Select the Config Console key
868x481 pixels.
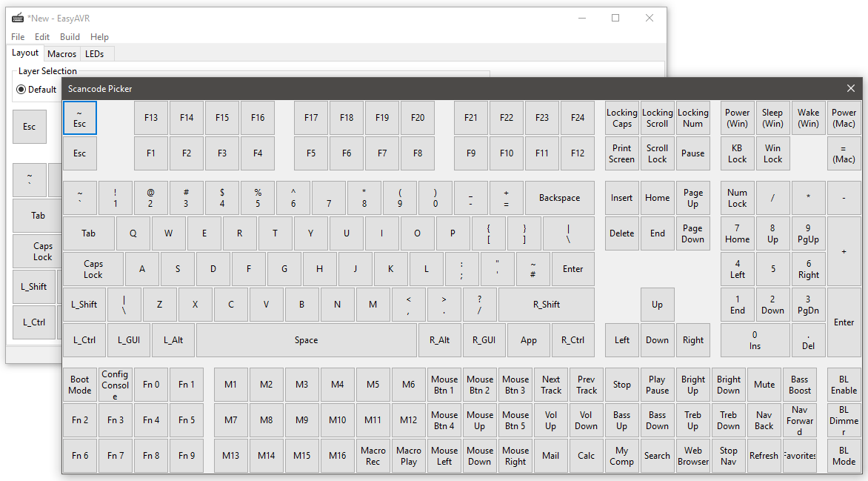coord(116,385)
